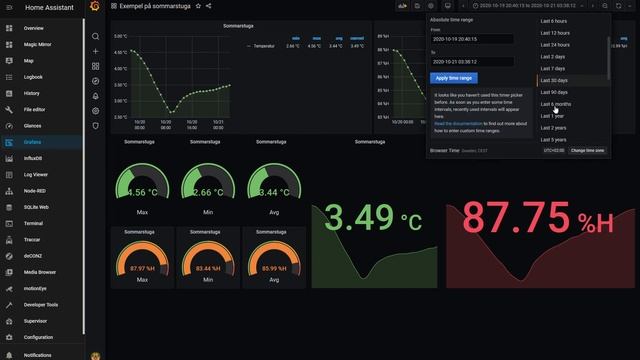
Task: Shift time range backward arrow
Action: [463, 6]
